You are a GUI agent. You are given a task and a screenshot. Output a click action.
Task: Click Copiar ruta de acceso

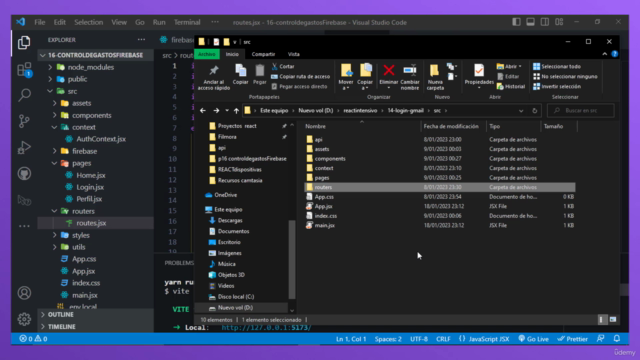tap(300, 76)
